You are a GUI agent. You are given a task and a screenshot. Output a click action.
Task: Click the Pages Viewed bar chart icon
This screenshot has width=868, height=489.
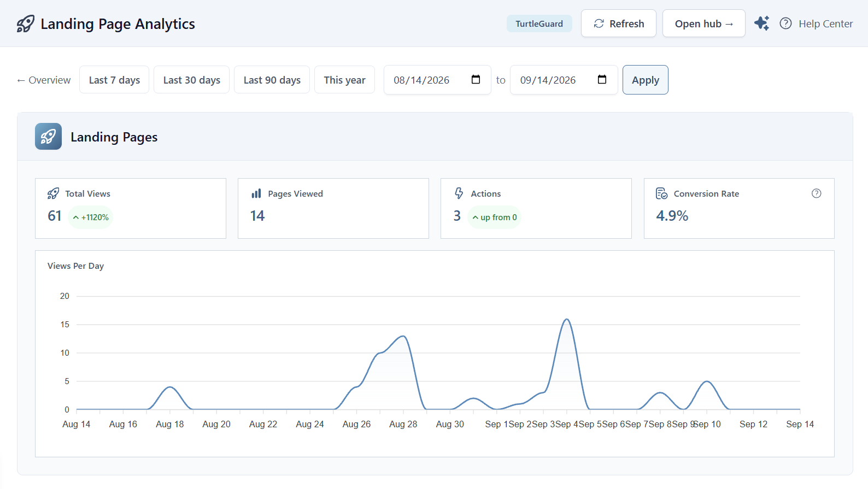pos(256,193)
